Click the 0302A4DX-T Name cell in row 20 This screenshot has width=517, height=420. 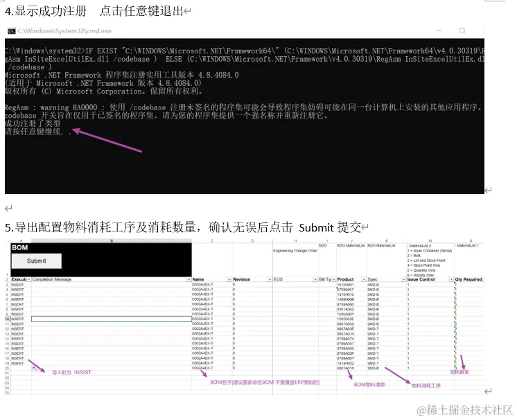point(211,368)
